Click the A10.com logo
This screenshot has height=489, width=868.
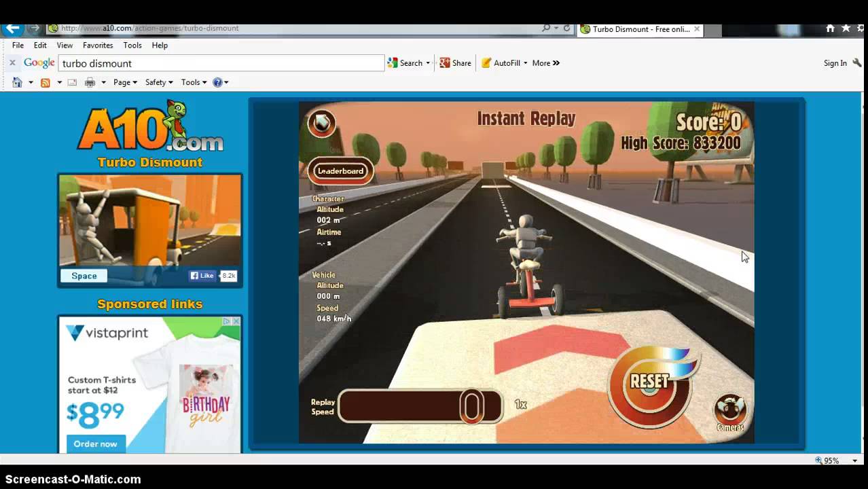pos(150,127)
